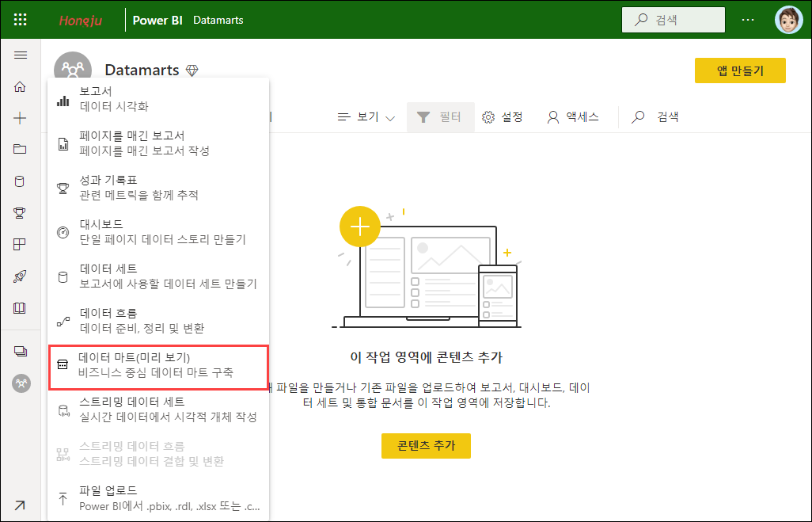Open the more options ellipsis in header

tap(748, 20)
